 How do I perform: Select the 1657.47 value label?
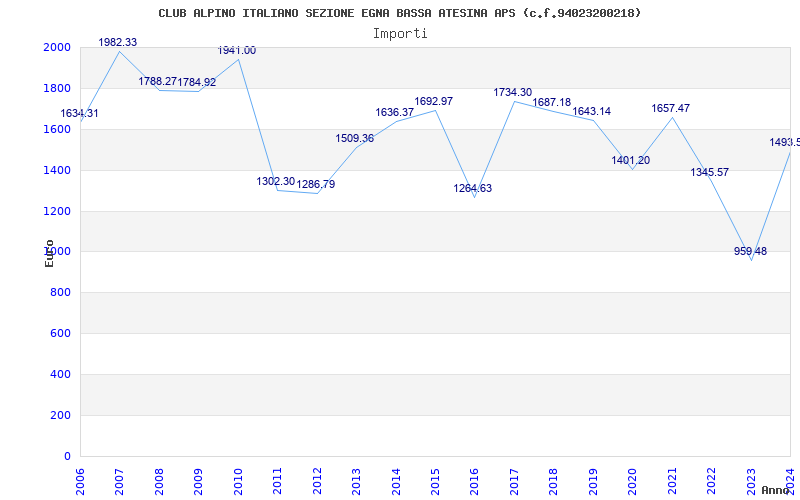tap(670, 108)
